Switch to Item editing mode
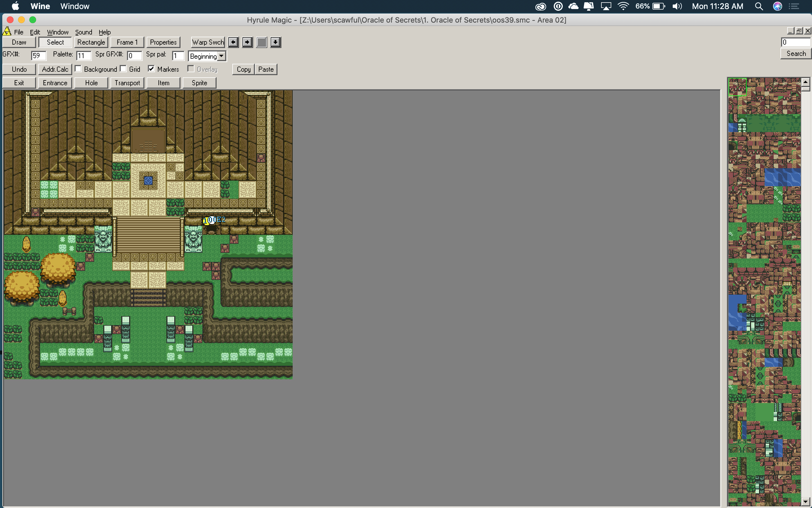The image size is (812, 508). point(164,83)
